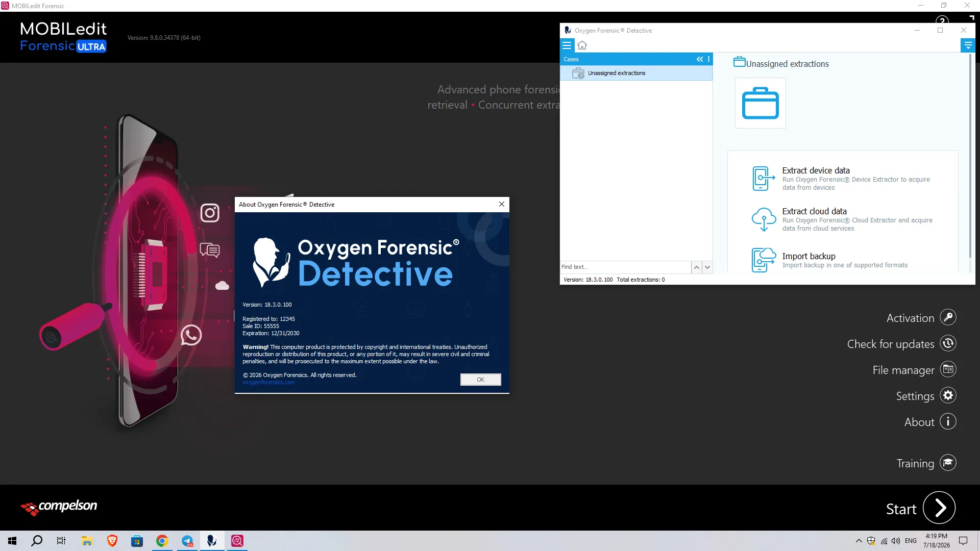Launch Brave browser from the taskbar
980x551 pixels.
click(112, 541)
